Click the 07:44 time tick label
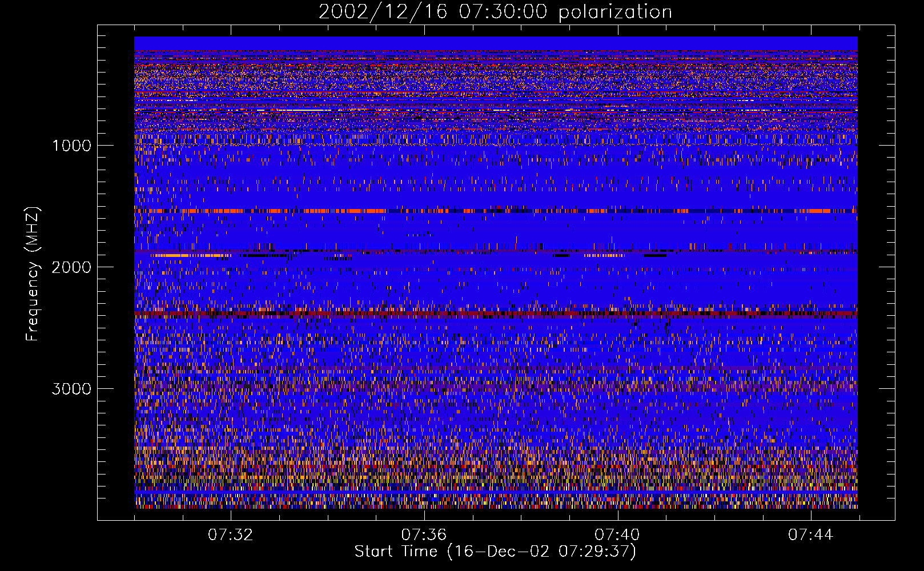 coord(811,535)
